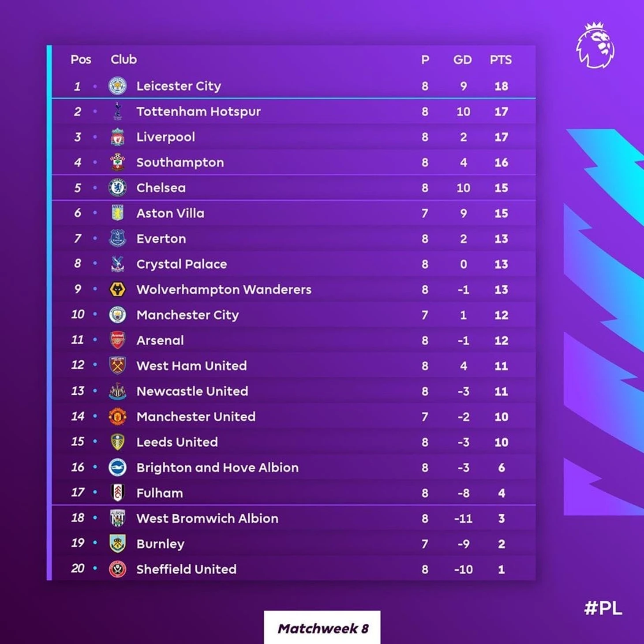Click Leicester City's 18 points value
Screen dimensions: 644x644
coord(501,86)
